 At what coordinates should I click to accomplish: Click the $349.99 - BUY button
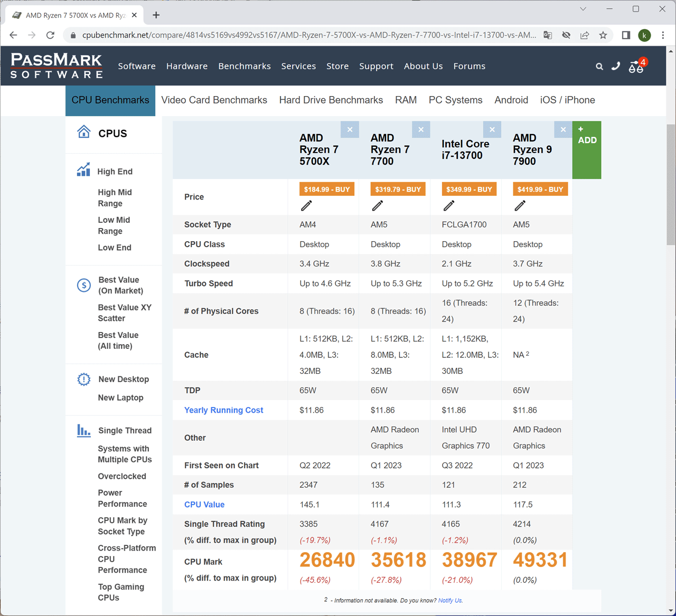tap(469, 189)
